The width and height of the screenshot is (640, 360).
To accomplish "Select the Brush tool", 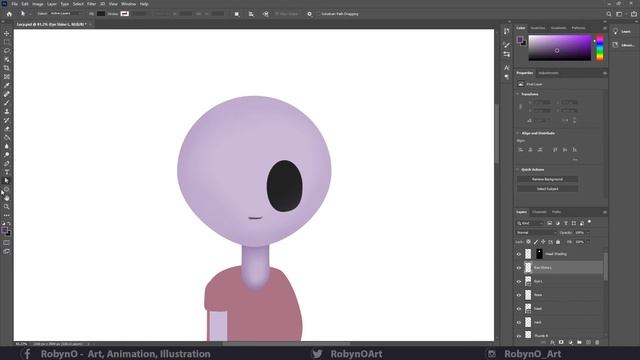I will click(7, 103).
